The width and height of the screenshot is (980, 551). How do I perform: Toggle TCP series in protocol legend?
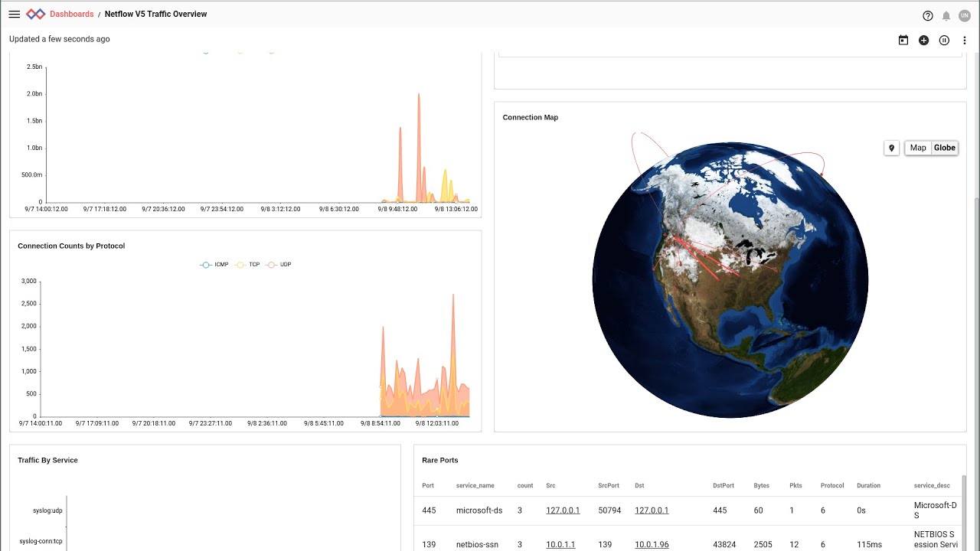247,264
